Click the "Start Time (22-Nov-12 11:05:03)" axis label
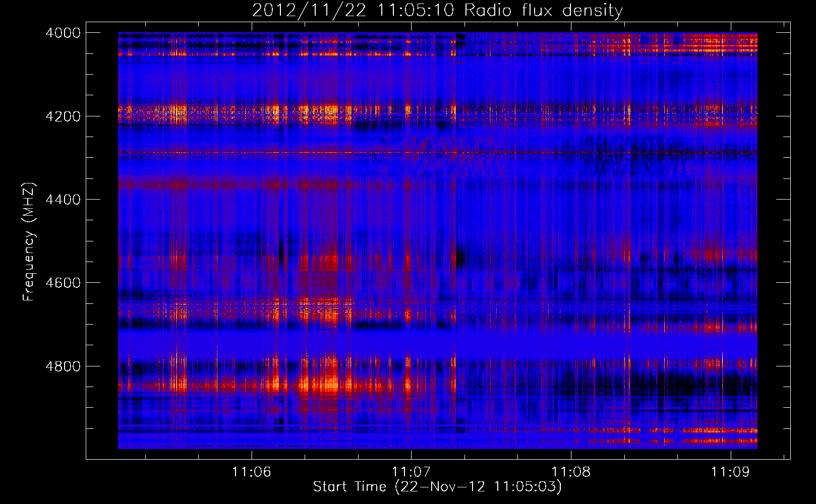816x504 pixels. tap(437, 487)
